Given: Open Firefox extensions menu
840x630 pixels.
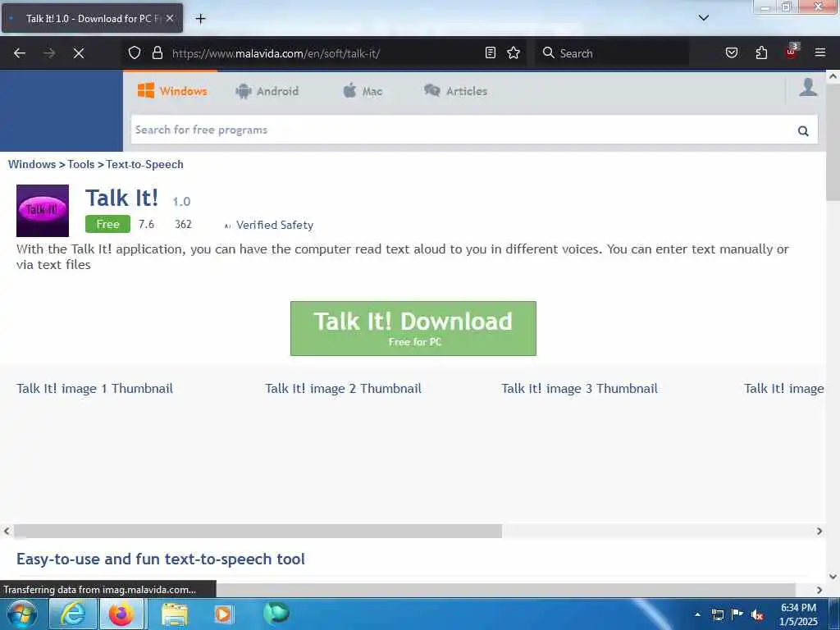Looking at the screenshot, I should pos(761,52).
